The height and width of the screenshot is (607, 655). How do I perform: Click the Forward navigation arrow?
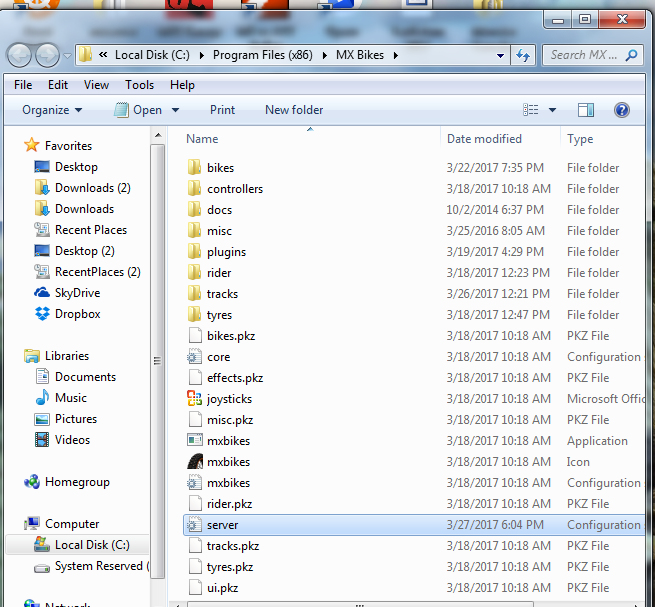tap(47, 55)
